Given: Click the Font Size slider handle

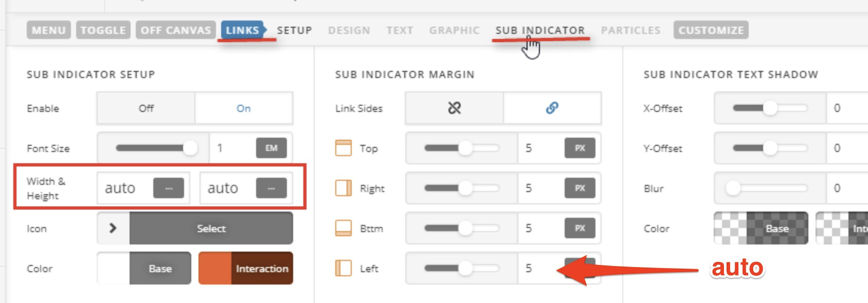Looking at the screenshot, I should 190,148.
